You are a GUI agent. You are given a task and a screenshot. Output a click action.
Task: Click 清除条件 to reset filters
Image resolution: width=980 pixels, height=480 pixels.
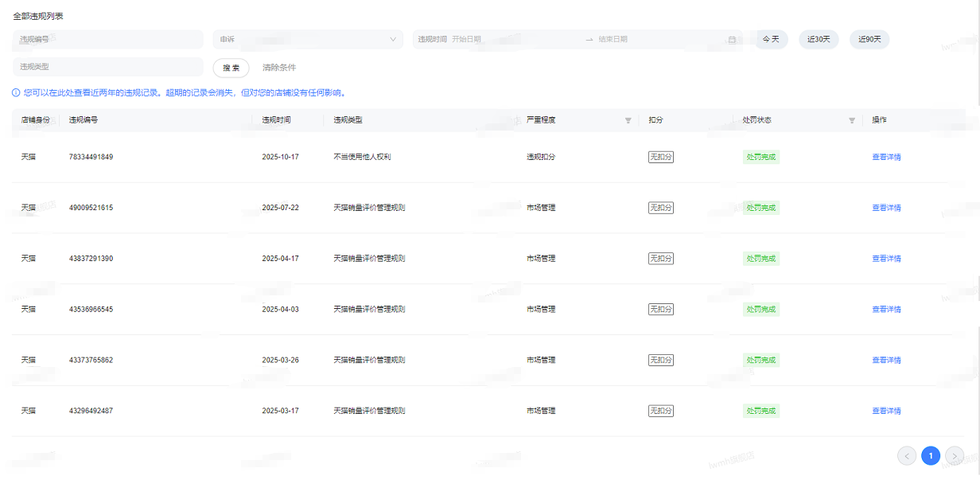(x=279, y=68)
